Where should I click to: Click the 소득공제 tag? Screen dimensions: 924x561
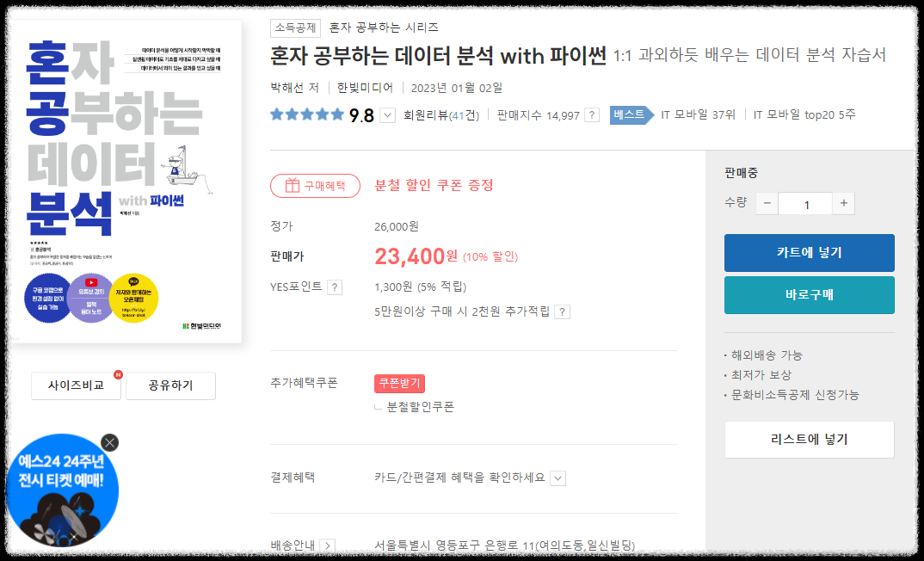click(x=295, y=28)
